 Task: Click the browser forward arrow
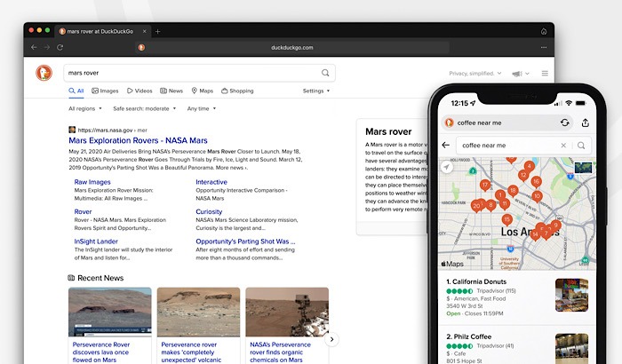coord(47,47)
